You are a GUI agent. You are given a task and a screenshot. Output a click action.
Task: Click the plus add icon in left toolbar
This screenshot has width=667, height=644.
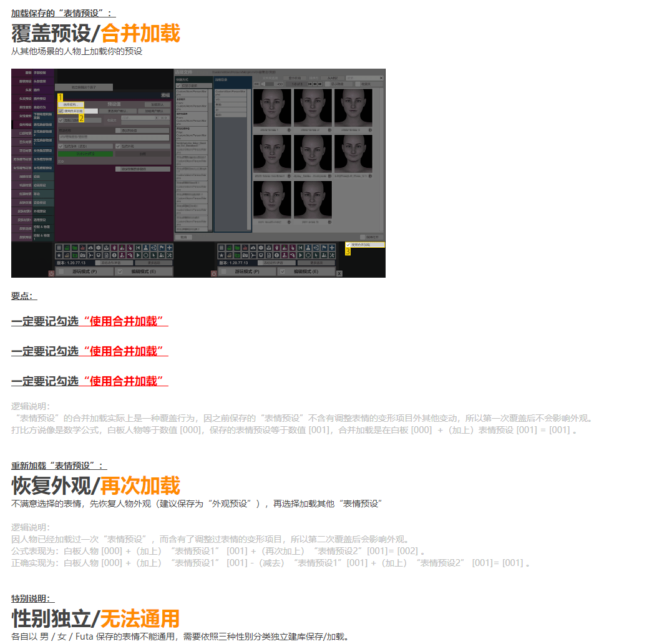click(x=169, y=248)
